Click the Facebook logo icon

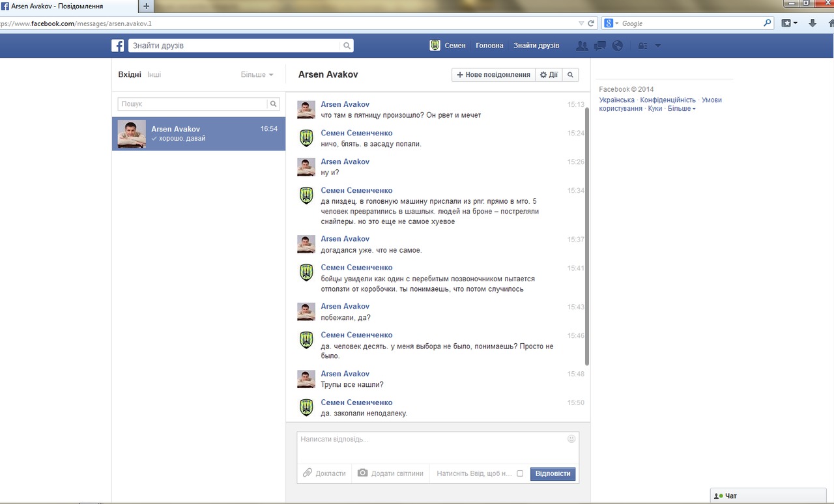(118, 46)
